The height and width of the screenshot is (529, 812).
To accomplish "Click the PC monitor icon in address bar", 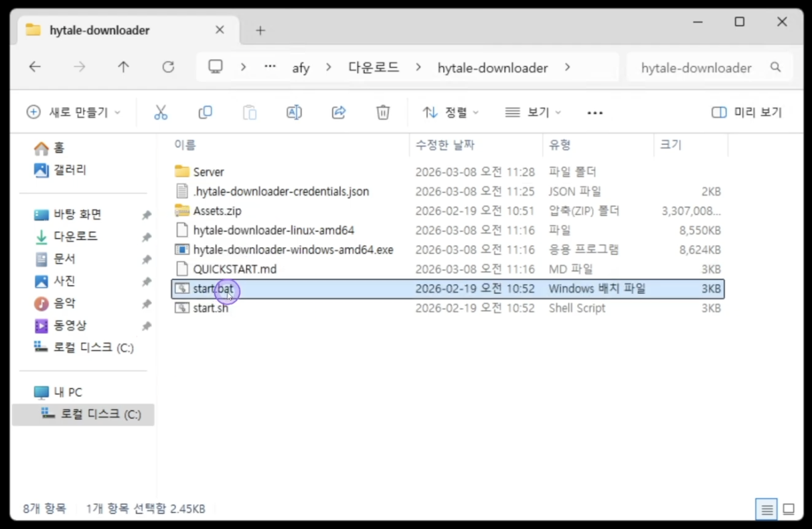I will [x=216, y=67].
